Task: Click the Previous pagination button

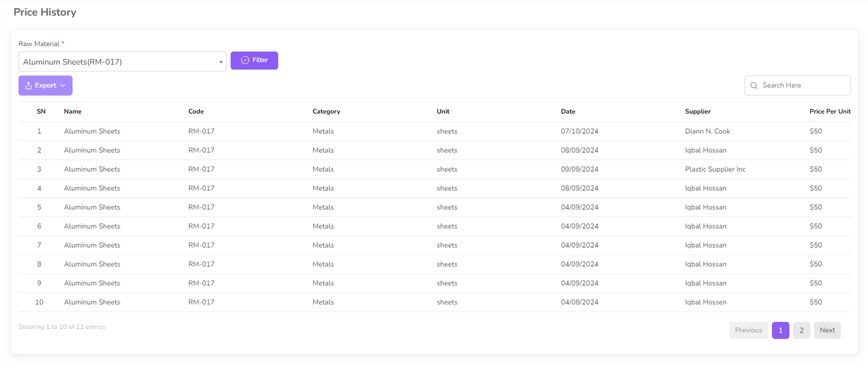Action: (748, 330)
